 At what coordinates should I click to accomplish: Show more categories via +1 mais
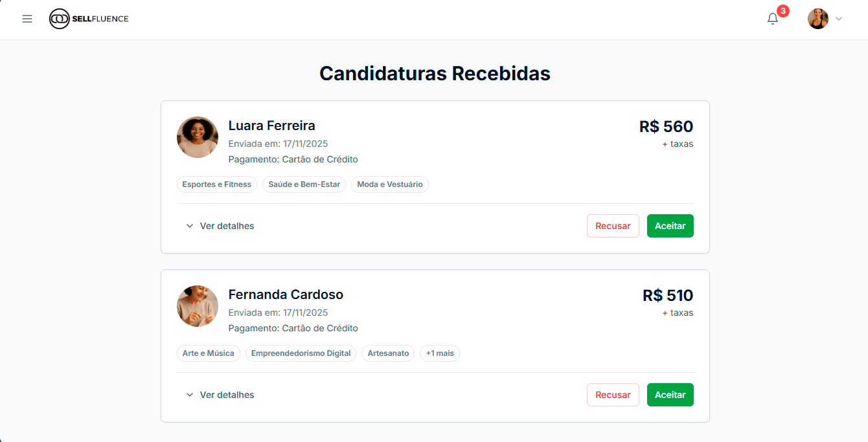point(440,353)
